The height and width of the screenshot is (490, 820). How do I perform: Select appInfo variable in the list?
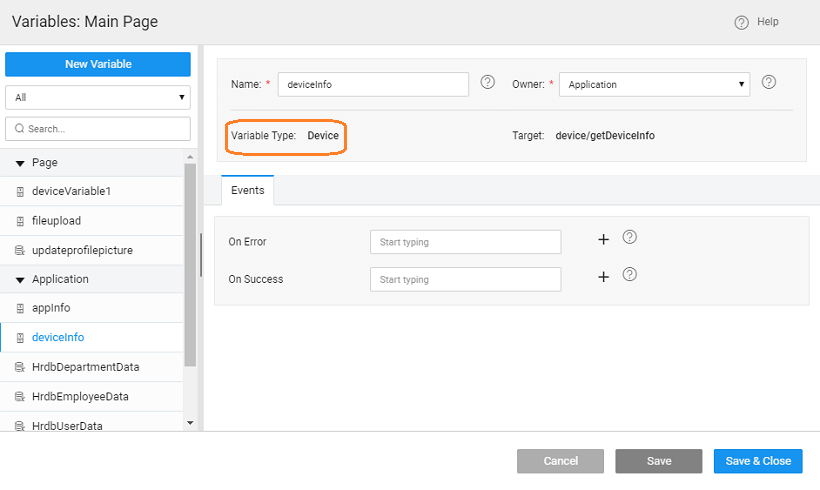coord(51,309)
